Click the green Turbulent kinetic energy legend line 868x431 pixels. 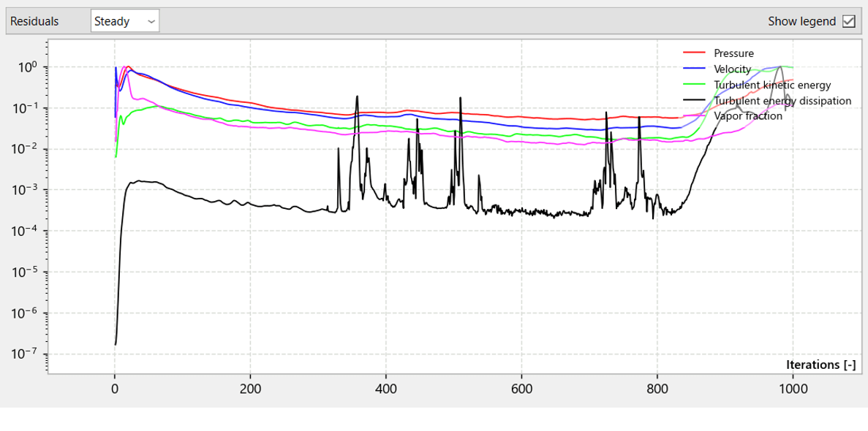(695, 83)
